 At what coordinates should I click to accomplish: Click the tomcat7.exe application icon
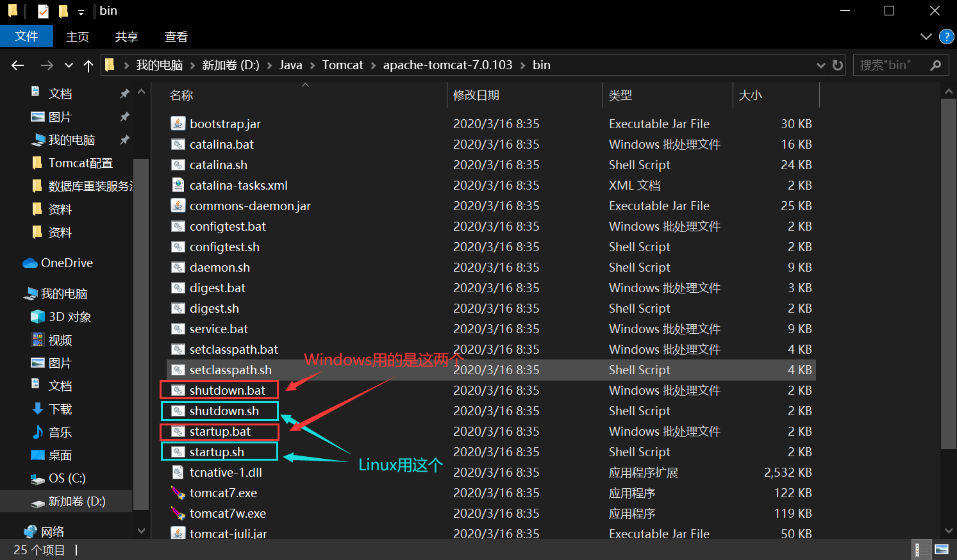pos(178,493)
